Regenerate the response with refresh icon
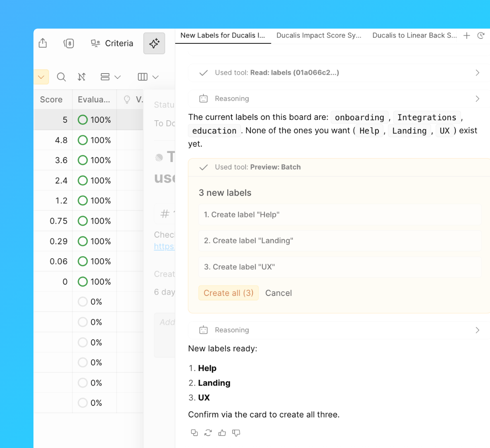490x448 pixels. coord(208,433)
